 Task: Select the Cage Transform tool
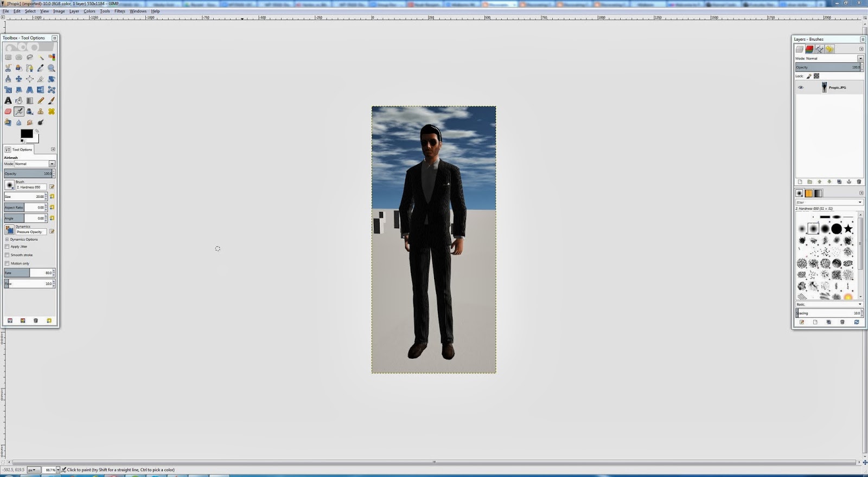[x=52, y=89]
